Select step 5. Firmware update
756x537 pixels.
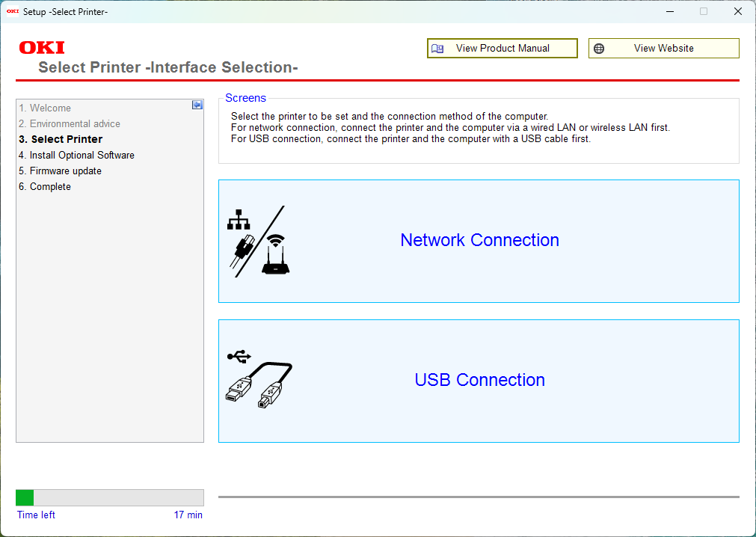pos(61,171)
